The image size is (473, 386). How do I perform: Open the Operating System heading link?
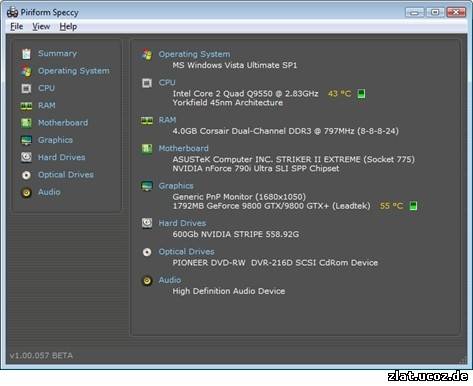point(194,54)
